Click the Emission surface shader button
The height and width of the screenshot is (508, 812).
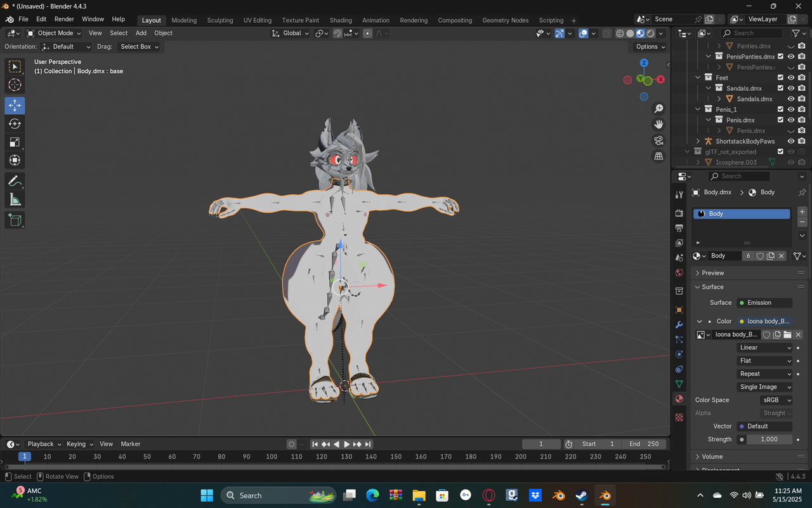point(764,303)
